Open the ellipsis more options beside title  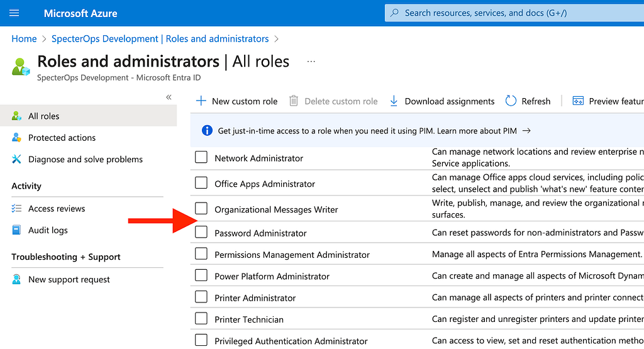coord(311,62)
